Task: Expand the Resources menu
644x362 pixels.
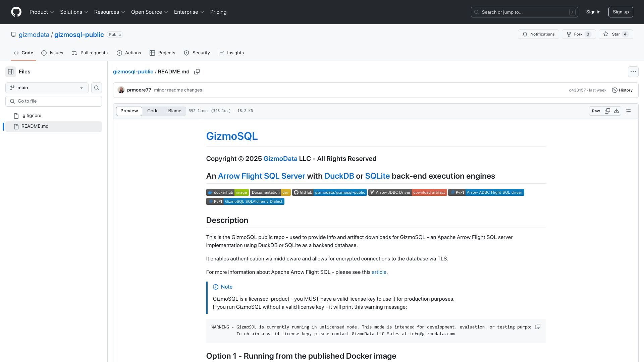Action: 109,12
